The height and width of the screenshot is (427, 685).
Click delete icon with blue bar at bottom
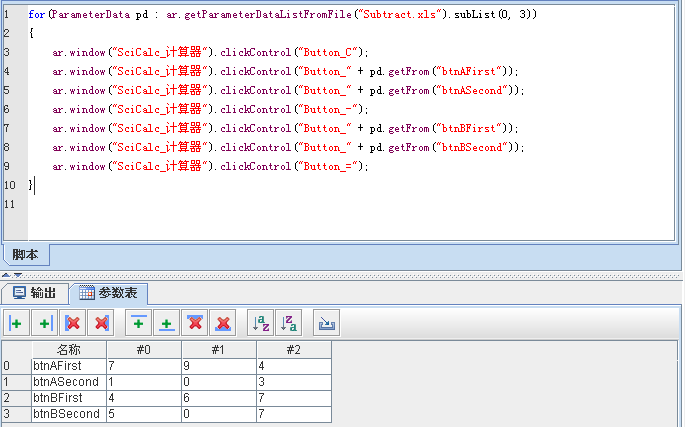[223, 323]
